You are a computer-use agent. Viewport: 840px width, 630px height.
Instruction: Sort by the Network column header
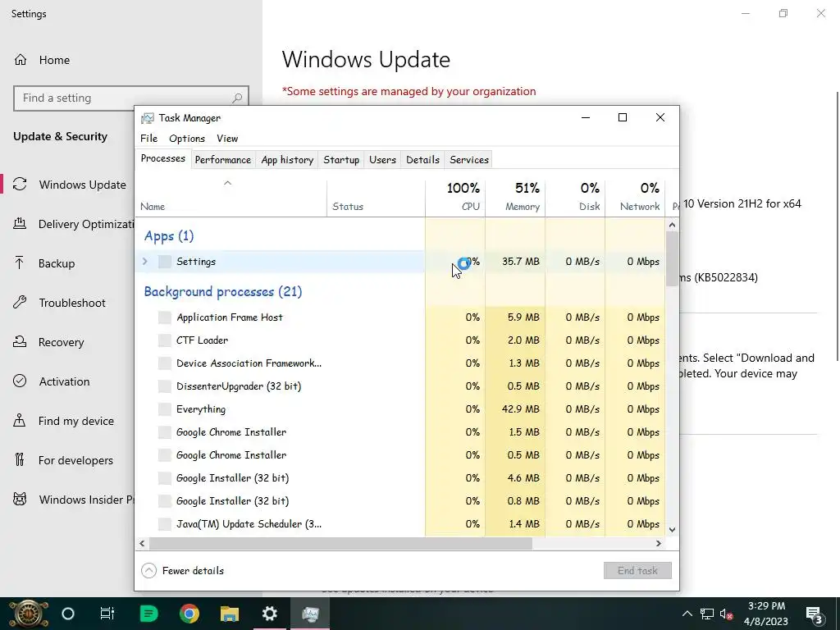636,196
